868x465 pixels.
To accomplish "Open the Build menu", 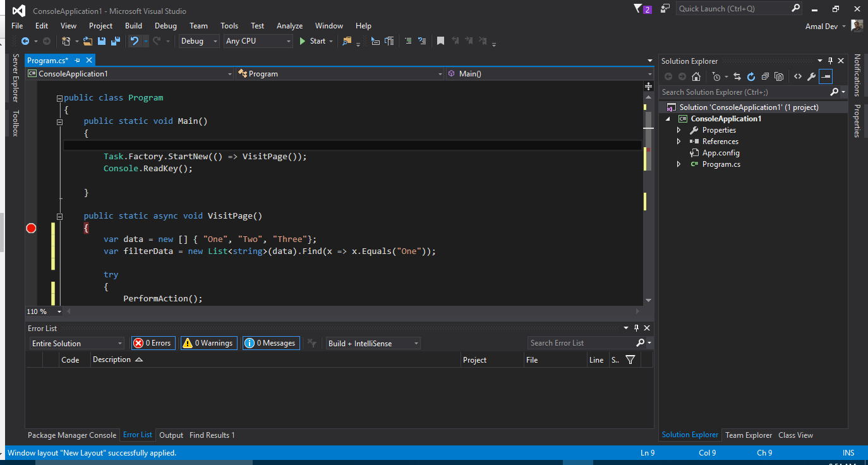I will pos(133,26).
